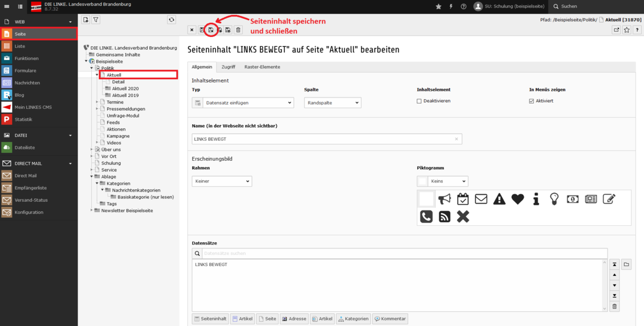Expand the Über uns tree node
644x326 pixels.
(92, 149)
